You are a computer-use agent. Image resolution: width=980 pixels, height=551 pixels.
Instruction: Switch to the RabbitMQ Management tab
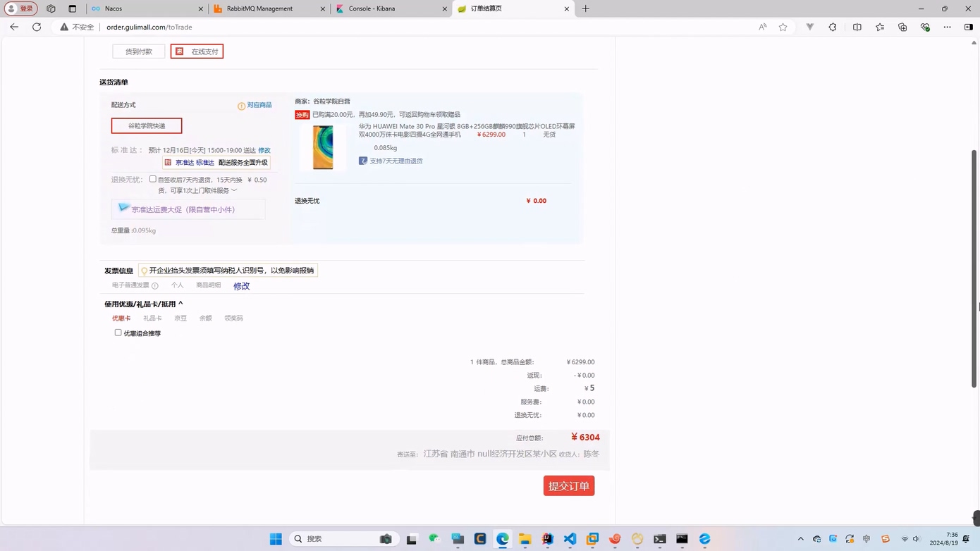click(x=259, y=8)
